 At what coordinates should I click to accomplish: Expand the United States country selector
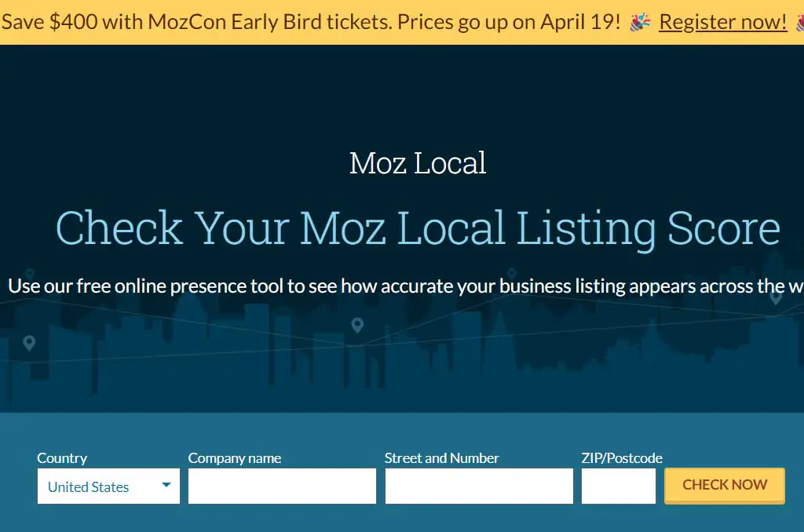click(108, 486)
